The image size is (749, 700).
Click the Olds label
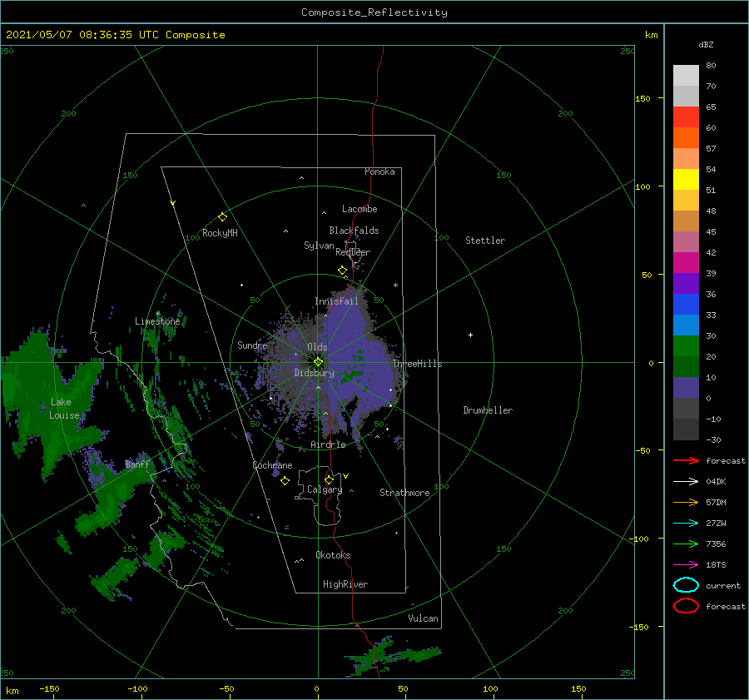[317, 347]
